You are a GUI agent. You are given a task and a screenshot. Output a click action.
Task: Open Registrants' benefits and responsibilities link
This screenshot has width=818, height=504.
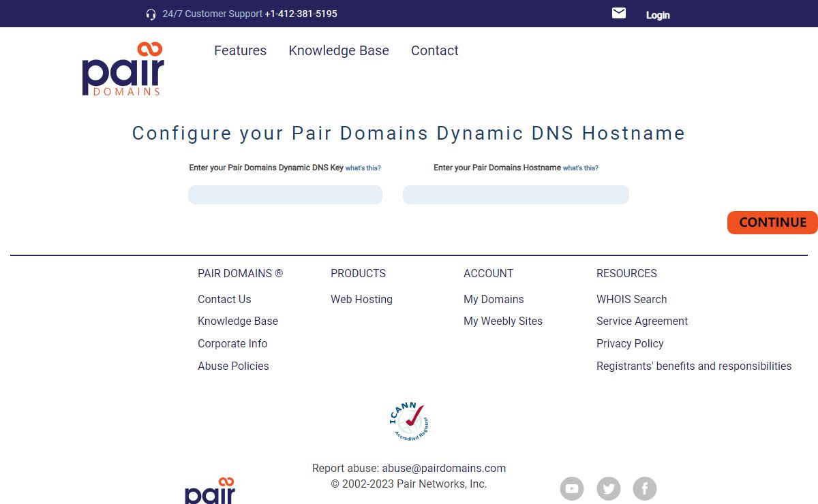pos(694,366)
